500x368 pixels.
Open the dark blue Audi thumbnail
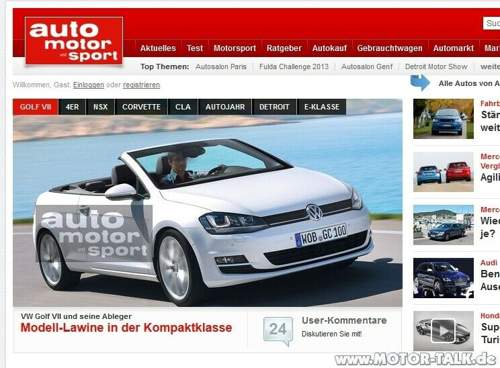point(443,278)
